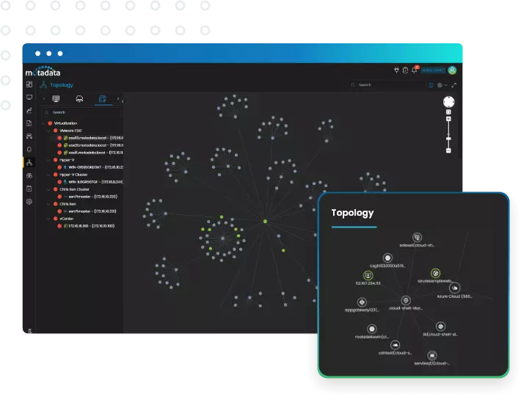Click the plug integrations icon in header
The image size is (532, 408).
pos(396,70)
